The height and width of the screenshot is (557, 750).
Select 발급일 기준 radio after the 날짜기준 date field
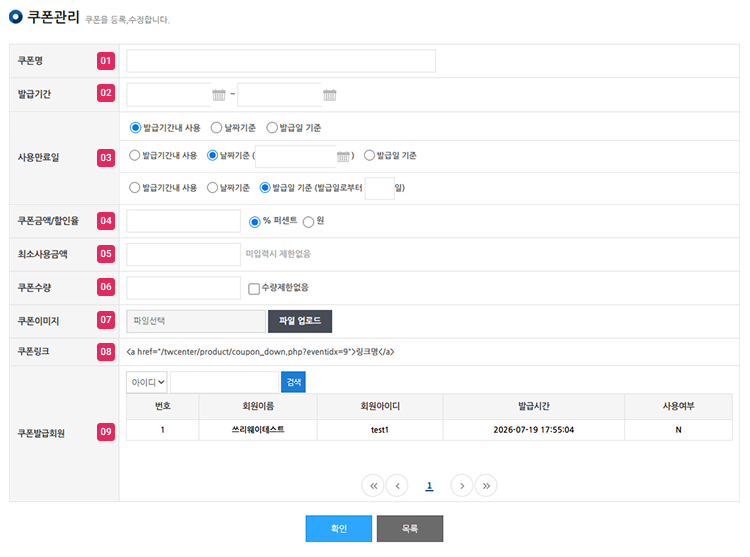coord(369,155)
